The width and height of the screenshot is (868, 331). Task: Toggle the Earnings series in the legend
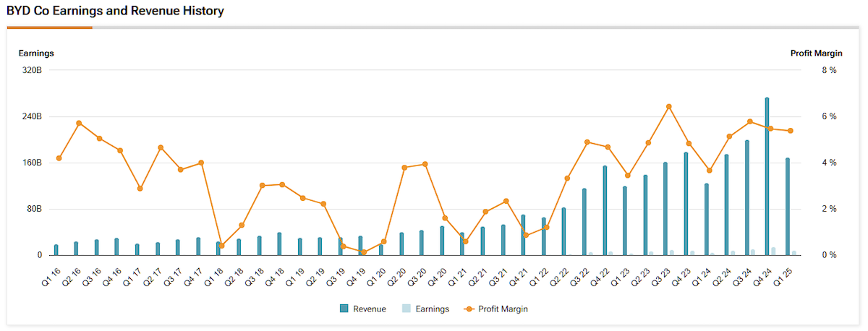(425, 309)
